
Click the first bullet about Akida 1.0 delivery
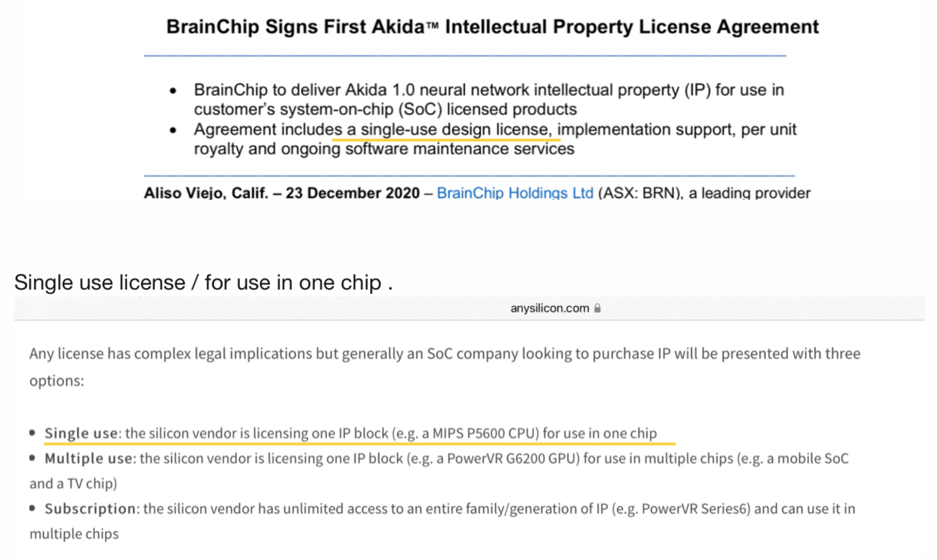(489, 99)
